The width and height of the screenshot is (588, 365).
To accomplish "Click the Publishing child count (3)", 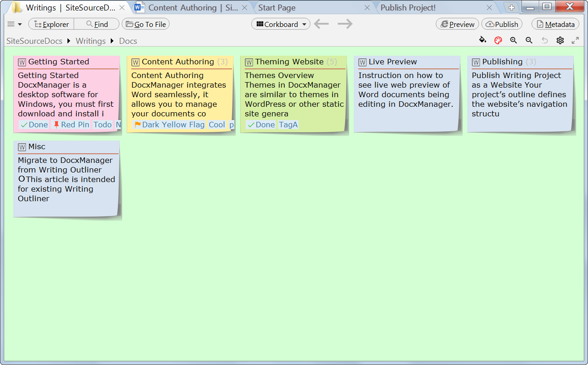I will (x=531, y=62).
